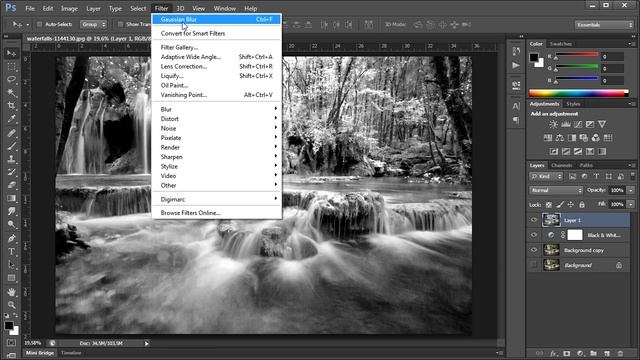The width and height of the screenshot is (640, 360).
Task: Click Browse Filters Online
Action: 217,213
